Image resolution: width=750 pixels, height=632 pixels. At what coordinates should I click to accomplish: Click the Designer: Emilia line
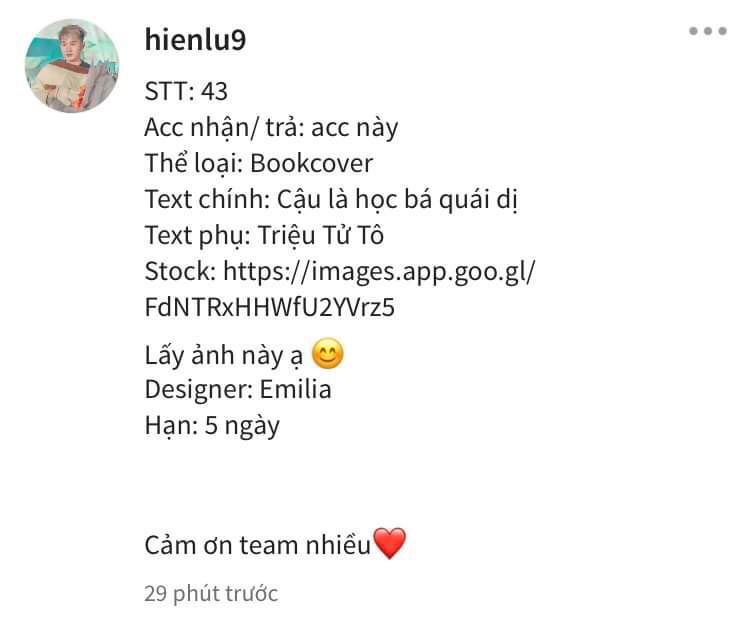click(x=238, y=389)
